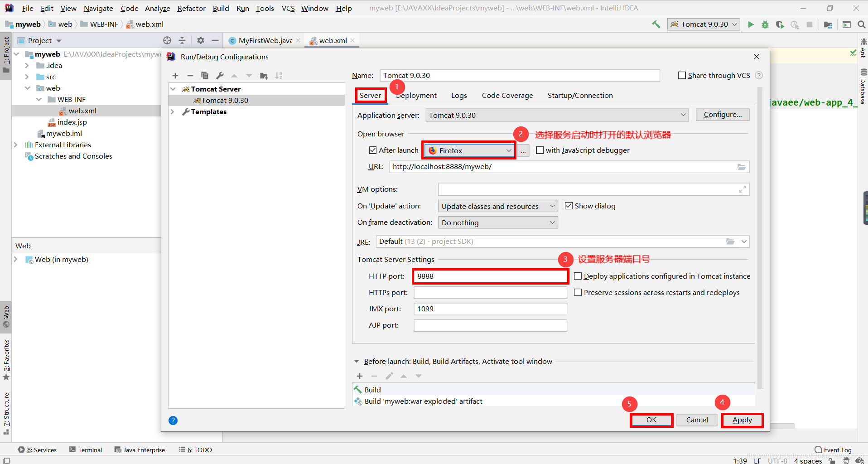Enable with JavaScript debugger checkbox
Screen dimensions: 868x464
click(x=540, y=150)
